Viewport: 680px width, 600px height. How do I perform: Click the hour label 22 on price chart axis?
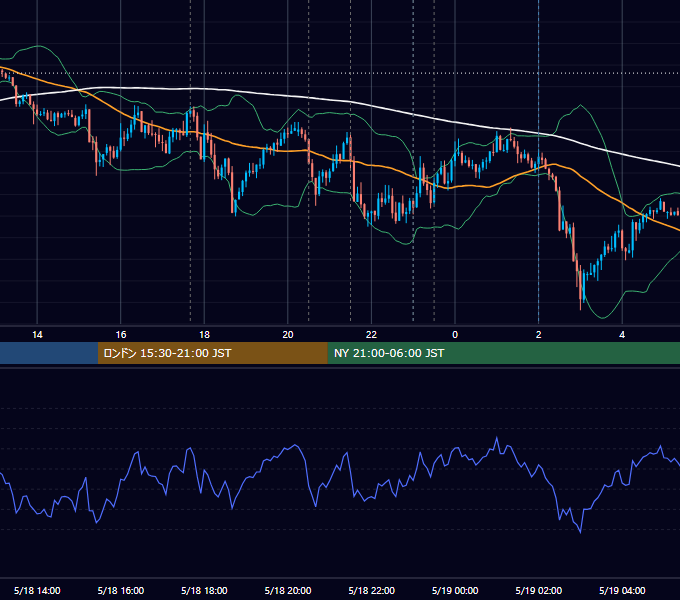pos(371,335)
